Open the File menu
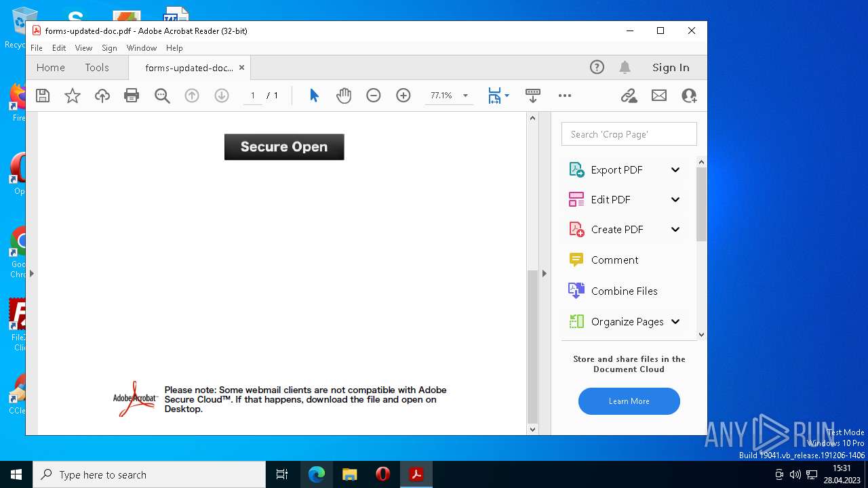Viewport: 868px width, 488px height. point(37,48)
